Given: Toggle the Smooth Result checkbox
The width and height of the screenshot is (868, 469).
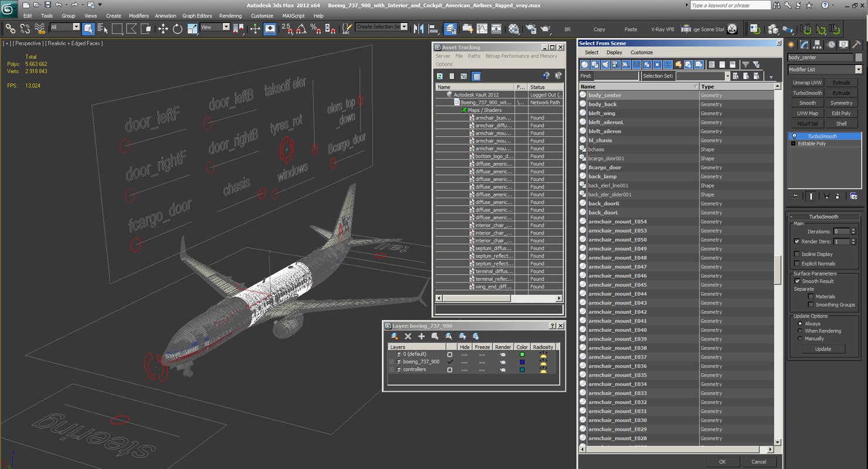Looking at the screenshot, I should (x=797, y=281).
